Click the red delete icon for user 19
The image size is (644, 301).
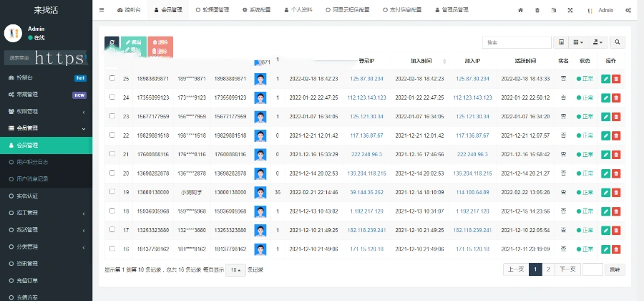[x=616, y=192]
